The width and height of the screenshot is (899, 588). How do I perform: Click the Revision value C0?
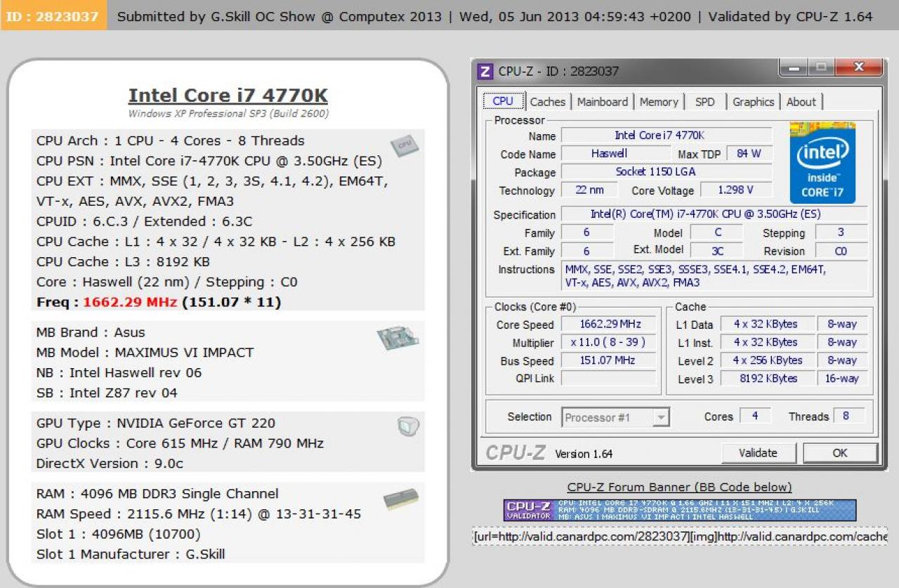pos(841,251)
